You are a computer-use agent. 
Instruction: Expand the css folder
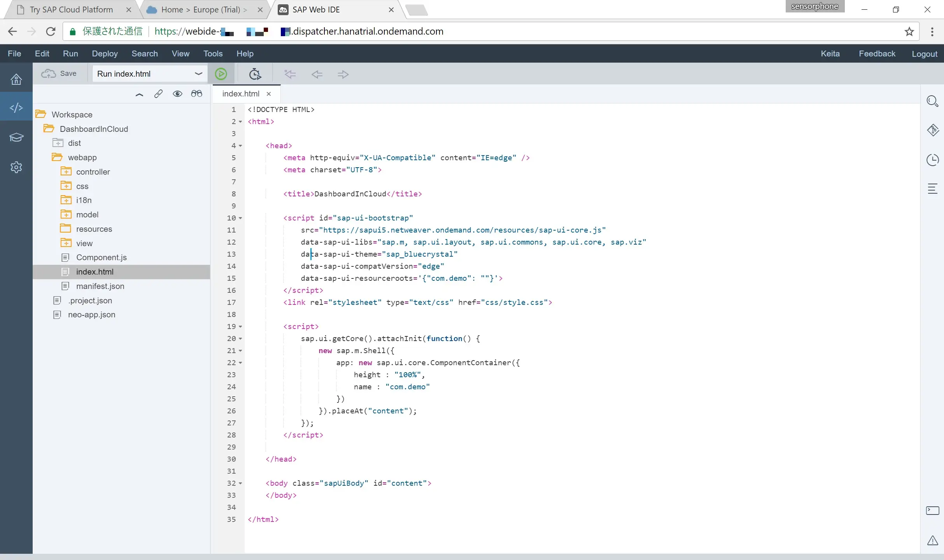point(66,186)
